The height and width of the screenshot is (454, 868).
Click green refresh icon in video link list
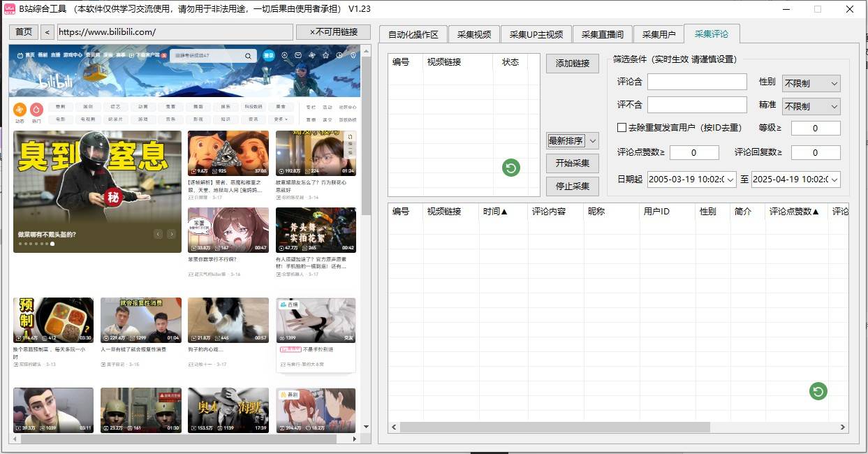point(511,168)
